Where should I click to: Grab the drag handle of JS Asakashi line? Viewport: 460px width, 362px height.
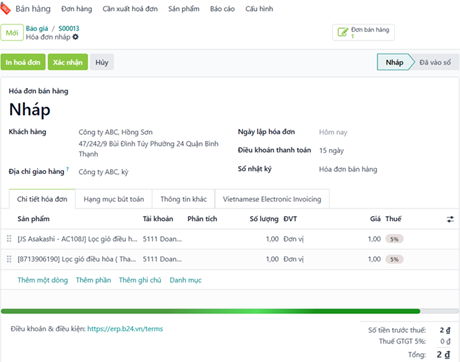point(9,239)
